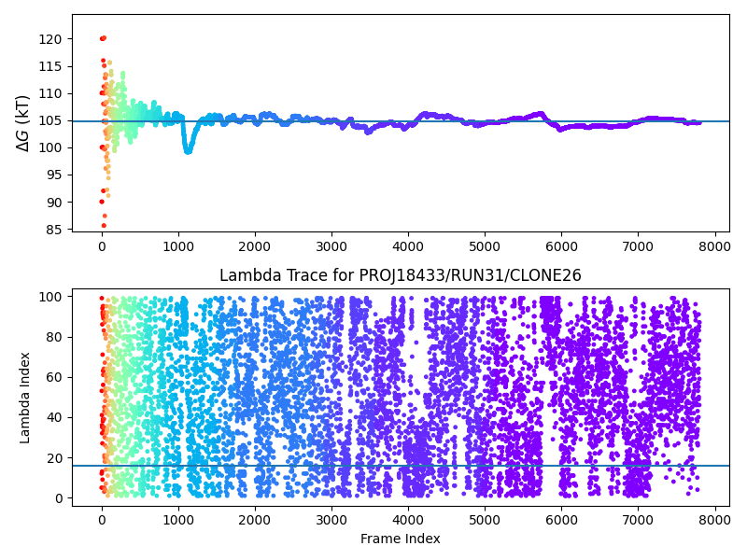Click the 6000 x-tick label above "Frame Index"
Image resolution: width=747 pixels, height=560 pixels.
[562, 520]
